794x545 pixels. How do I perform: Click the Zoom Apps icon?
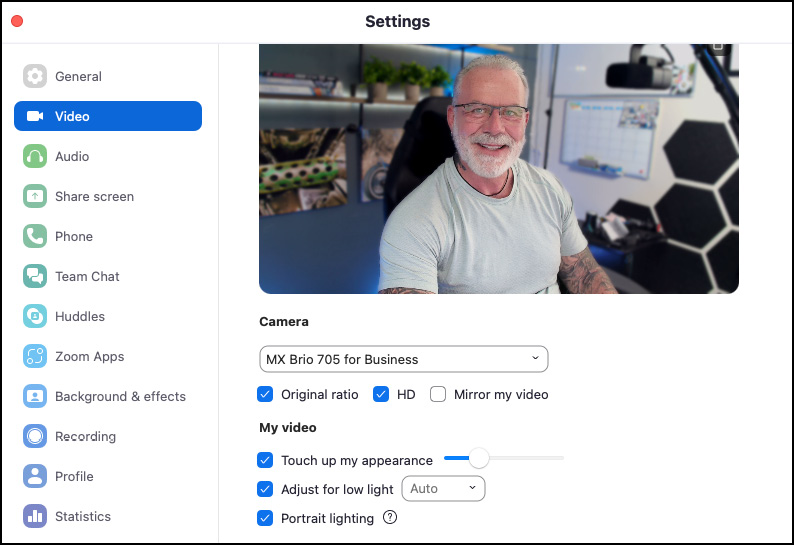(35, 356)
